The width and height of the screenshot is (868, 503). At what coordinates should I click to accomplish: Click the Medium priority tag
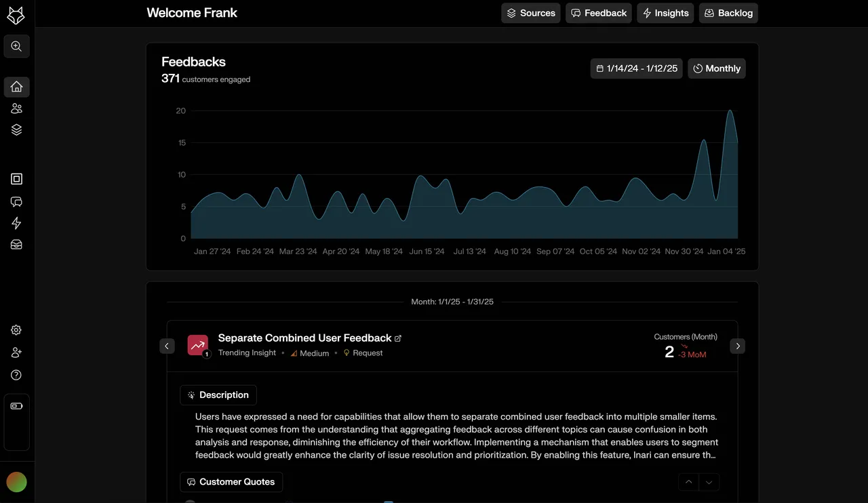pos(310,353)
